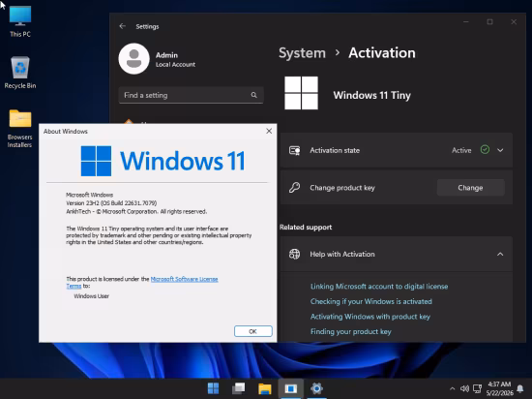
Task: Open File Explorer from the taskbar
Action: point(265,388)
